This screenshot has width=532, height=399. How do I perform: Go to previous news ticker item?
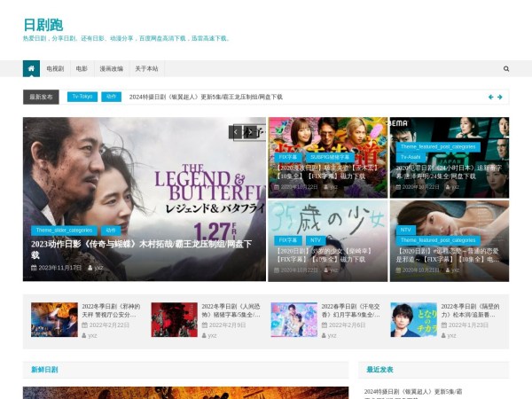[x=490, y=97]
